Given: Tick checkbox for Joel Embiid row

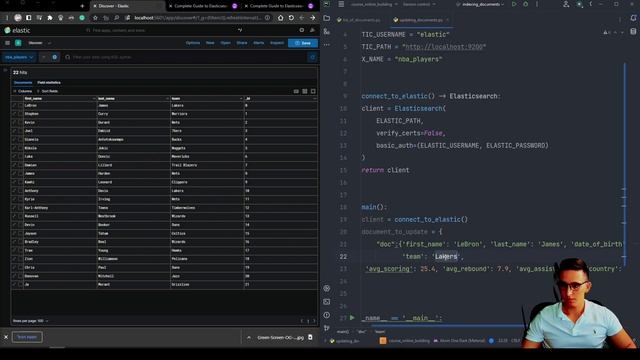Looking at the screenshot, I should point(20,131).
